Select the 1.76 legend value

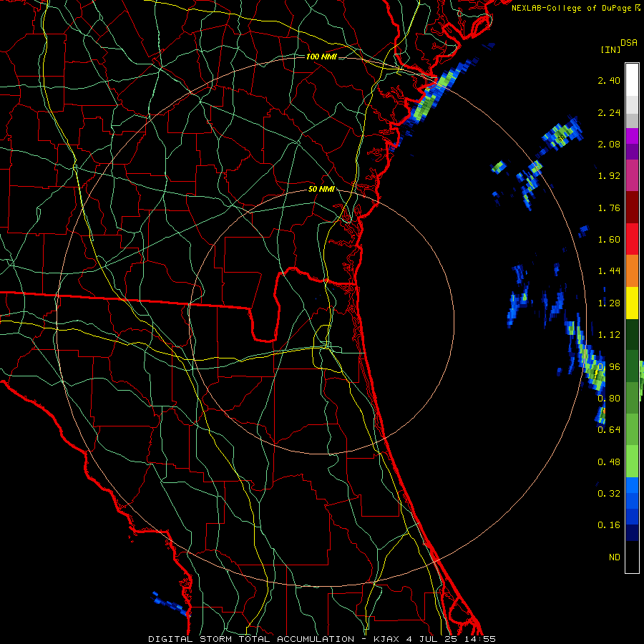coord(609,208)
